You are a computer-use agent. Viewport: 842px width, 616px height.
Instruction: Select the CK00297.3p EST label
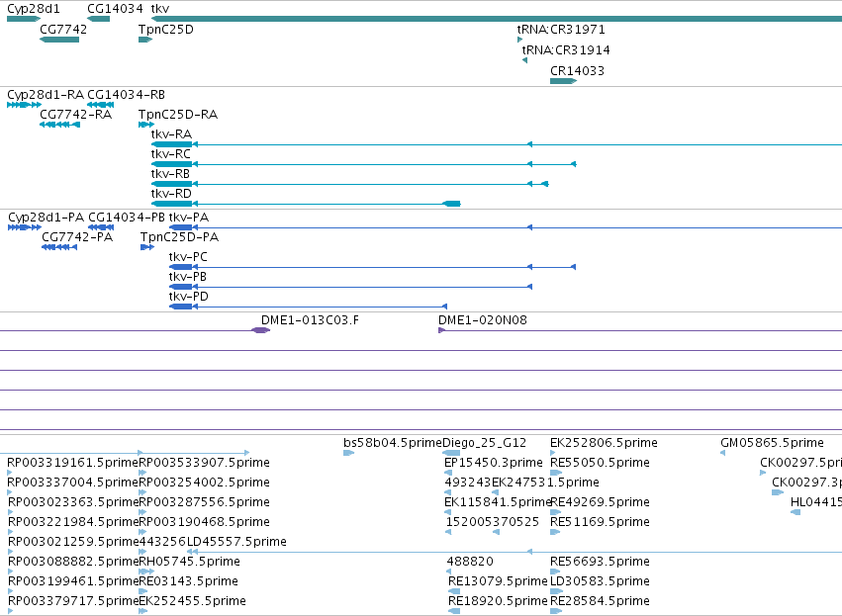806,483
